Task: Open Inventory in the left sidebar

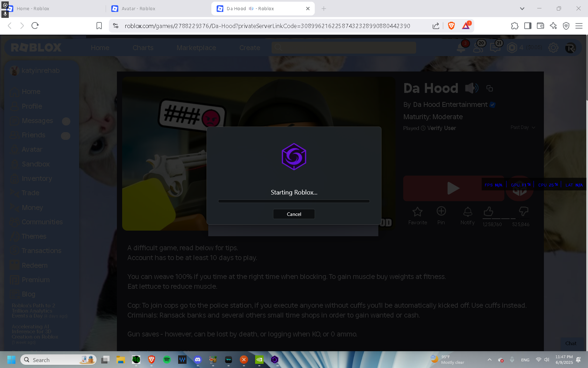Action: [31, 178]
